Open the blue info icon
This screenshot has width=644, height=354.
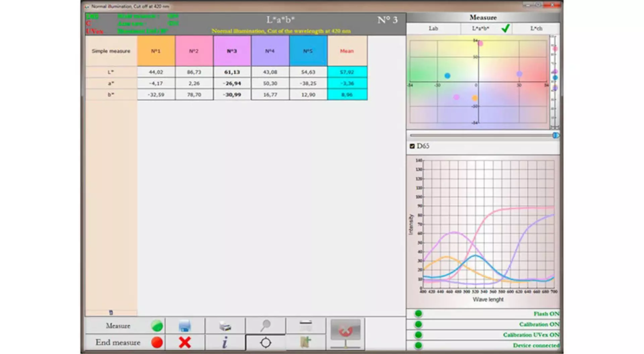pos(225,343)
